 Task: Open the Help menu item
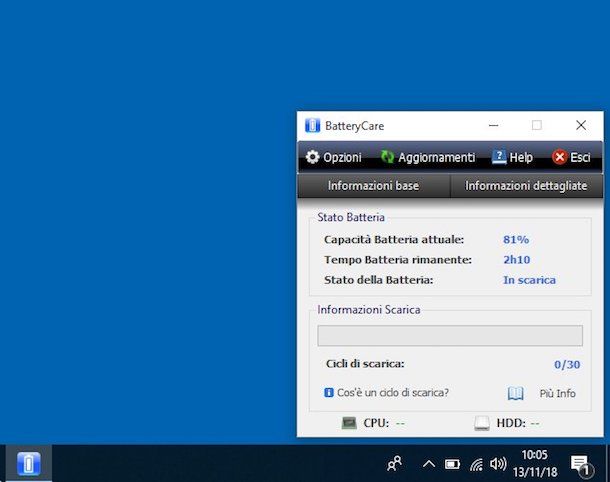tap(512, 157)
